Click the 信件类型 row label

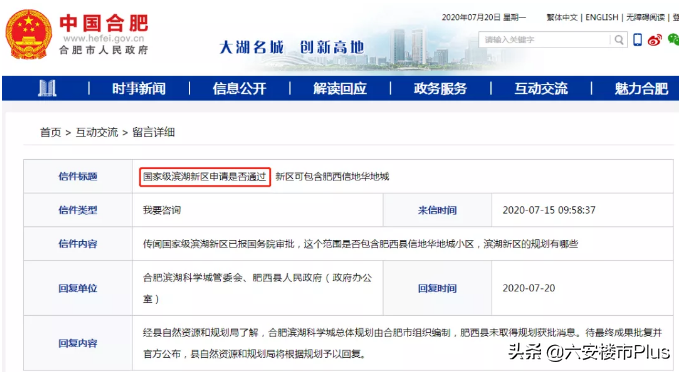pyautogui.click(x=78, y=210)
